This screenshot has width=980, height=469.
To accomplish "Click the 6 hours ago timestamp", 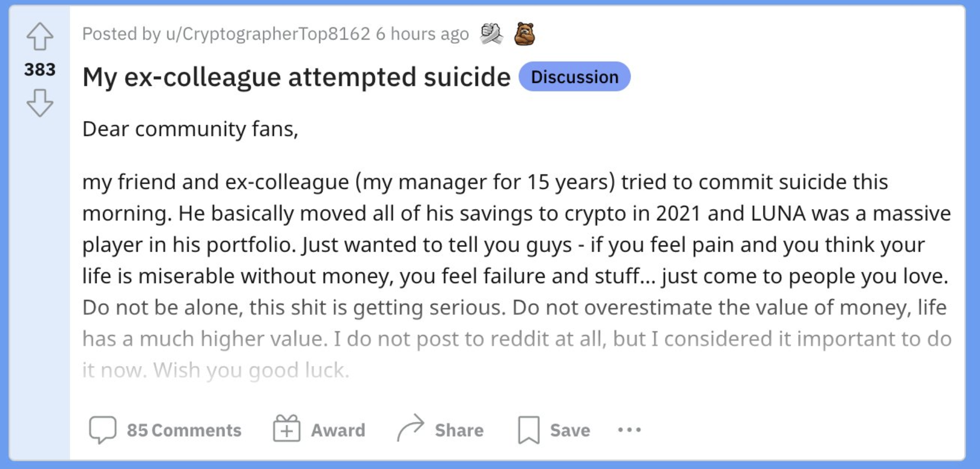I will point(422,34).
